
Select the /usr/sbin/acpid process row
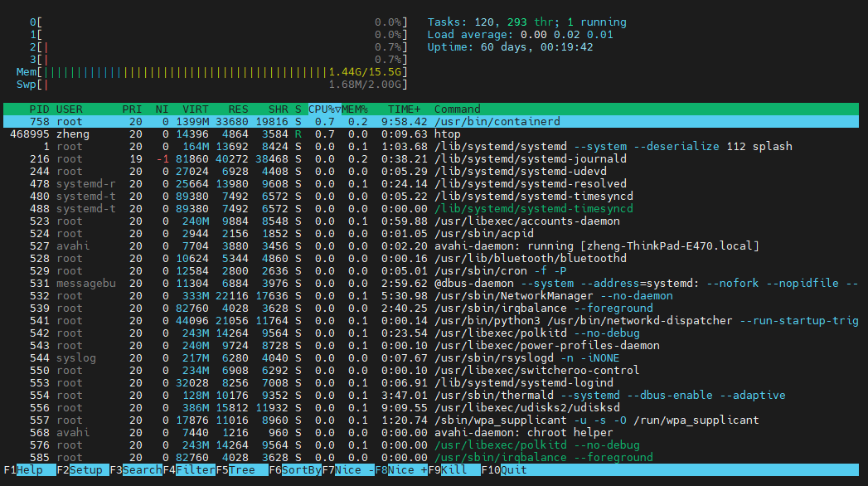[431, 234]
